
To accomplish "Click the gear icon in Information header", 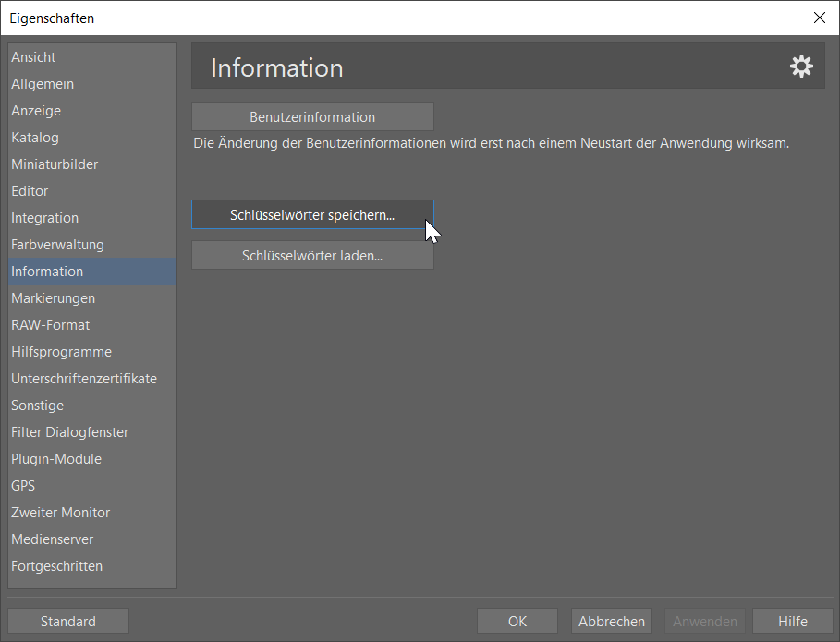I will point(800,67).
